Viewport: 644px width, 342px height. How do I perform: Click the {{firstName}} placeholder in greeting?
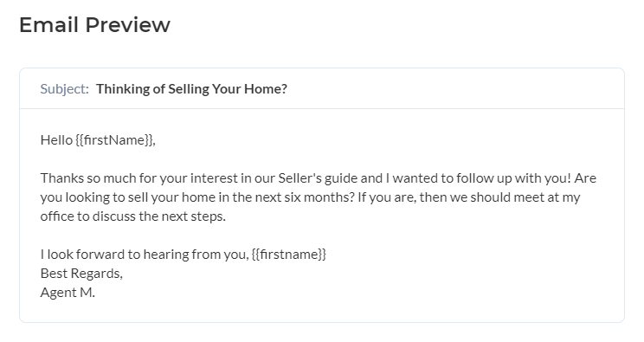coord(114,140)
